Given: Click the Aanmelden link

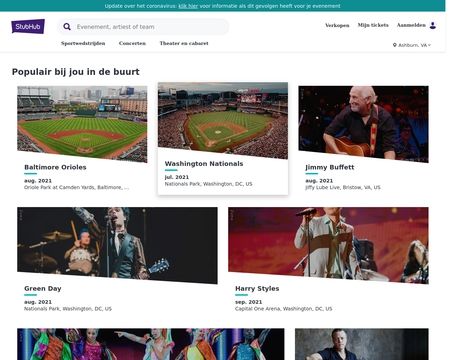Looking at the screenshot, I should [411, 25].
